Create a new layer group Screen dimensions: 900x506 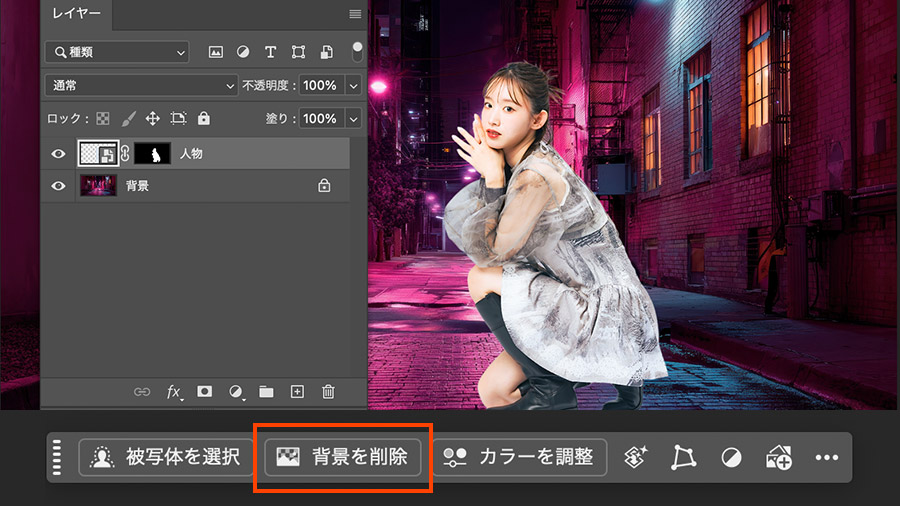[x=266, y=392]
